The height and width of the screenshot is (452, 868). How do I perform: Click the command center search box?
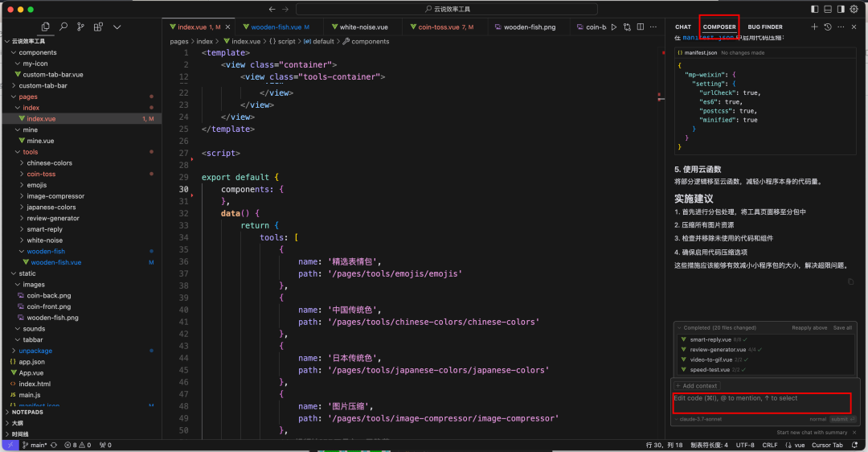click(447, 9)
